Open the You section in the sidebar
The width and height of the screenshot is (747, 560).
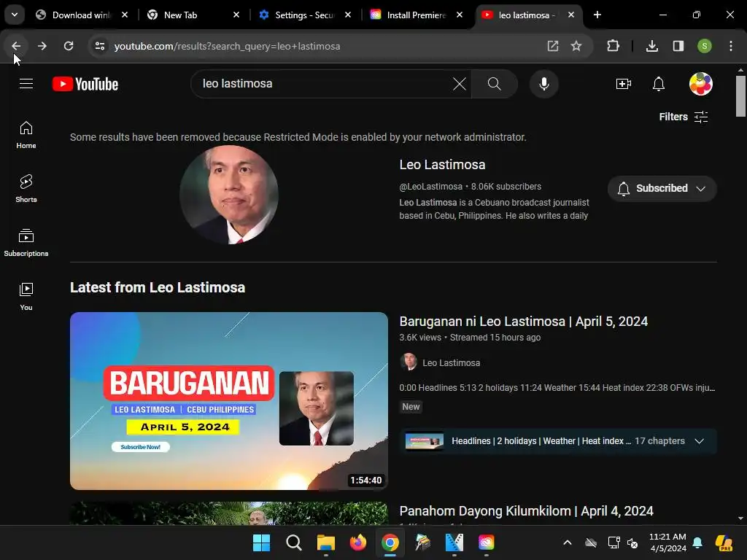click(26, 297)
